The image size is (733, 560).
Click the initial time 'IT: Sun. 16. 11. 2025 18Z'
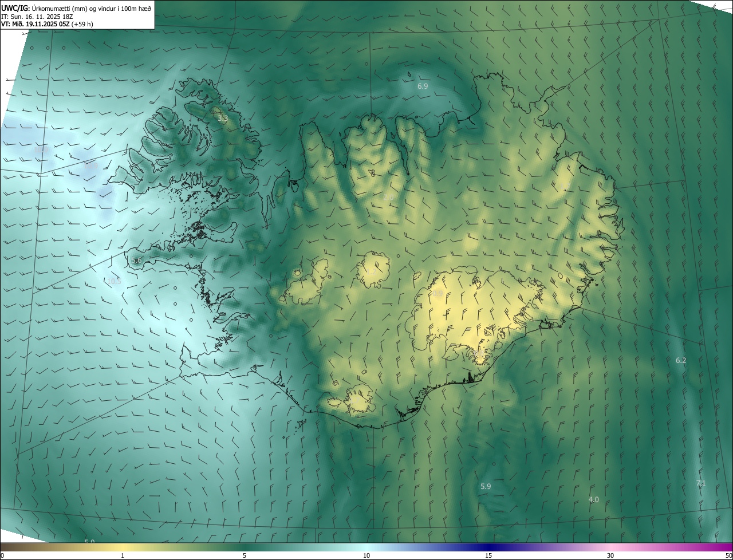click(38, 16)
